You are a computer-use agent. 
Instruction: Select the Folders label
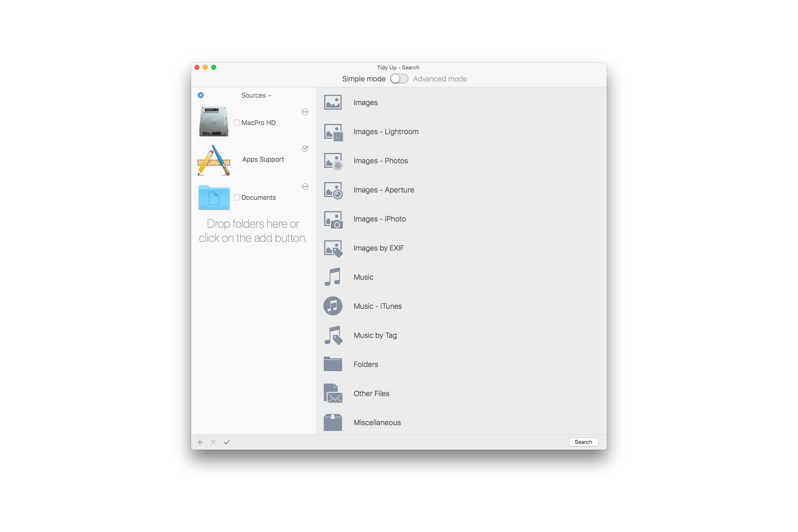pyautogui.click(x=366, y=365)
